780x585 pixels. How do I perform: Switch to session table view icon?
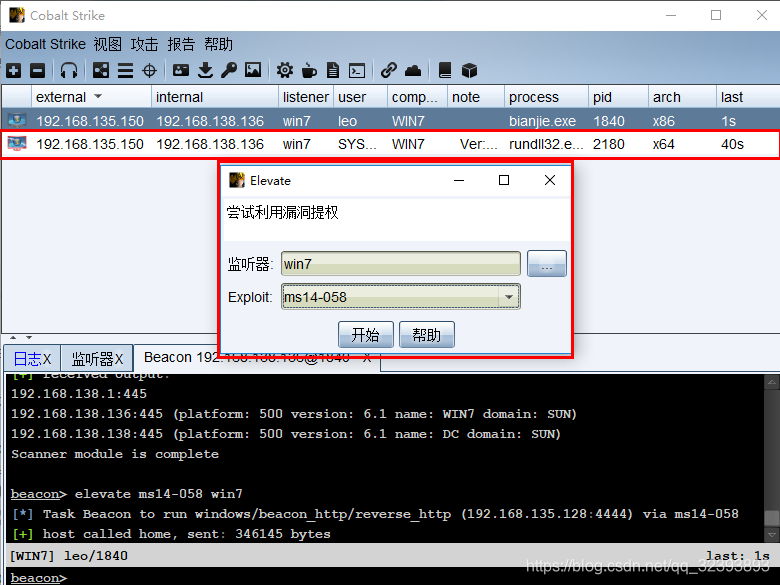pos(125,71)
